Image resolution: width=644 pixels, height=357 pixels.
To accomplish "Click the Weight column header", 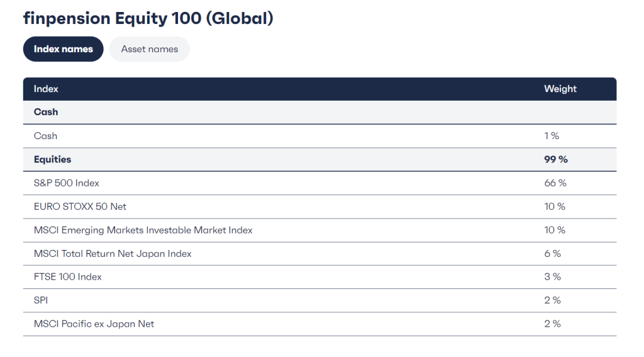I will click(x=560, y=89).
